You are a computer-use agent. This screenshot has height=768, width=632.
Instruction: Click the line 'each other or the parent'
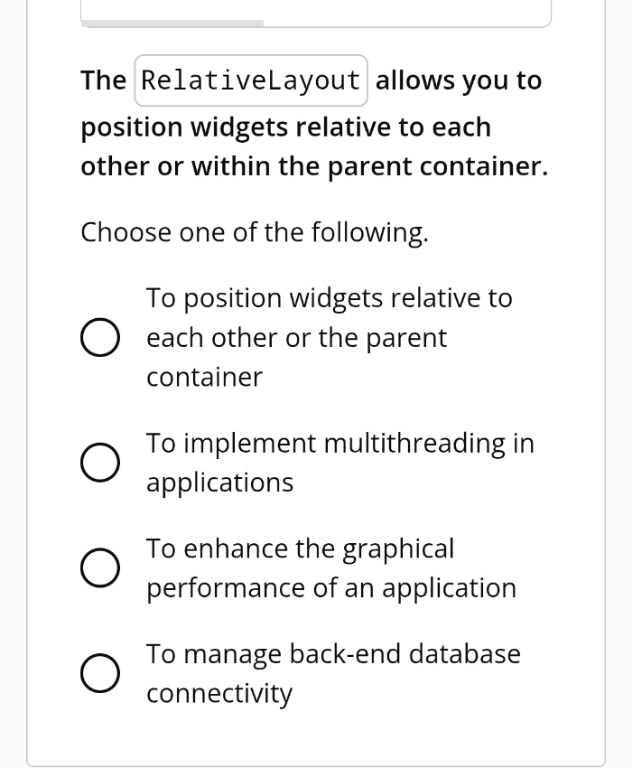pos(296,338)
